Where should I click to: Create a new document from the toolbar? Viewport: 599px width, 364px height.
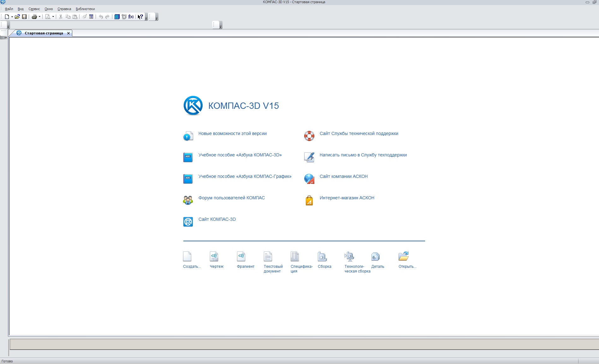coord(7,17)
